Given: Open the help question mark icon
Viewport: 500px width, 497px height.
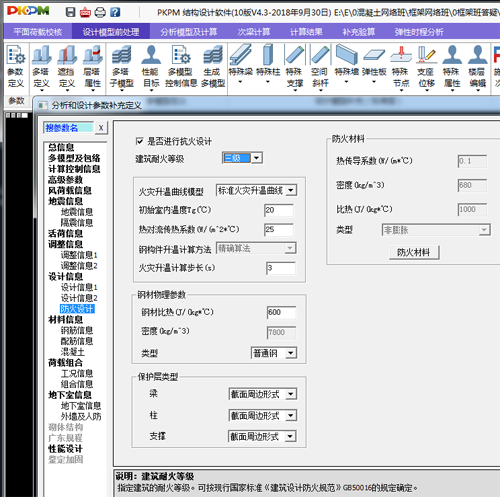Looking at the screenshot, I should [x=115, y=12].
